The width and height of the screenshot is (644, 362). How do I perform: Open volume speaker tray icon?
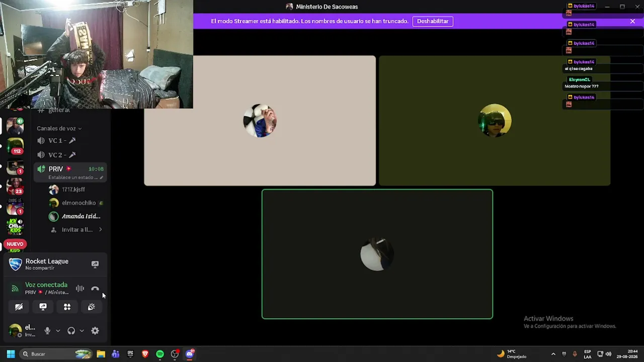(608, 354)
